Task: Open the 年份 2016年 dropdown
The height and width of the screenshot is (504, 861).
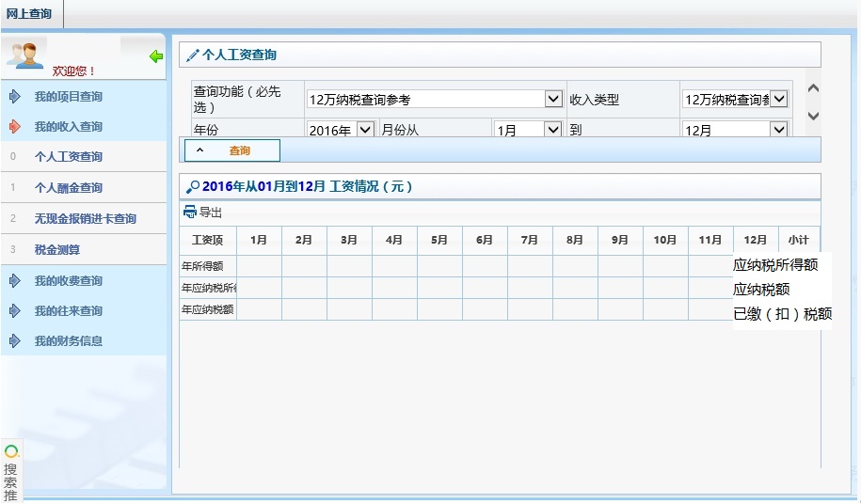Action: [365, 130]
